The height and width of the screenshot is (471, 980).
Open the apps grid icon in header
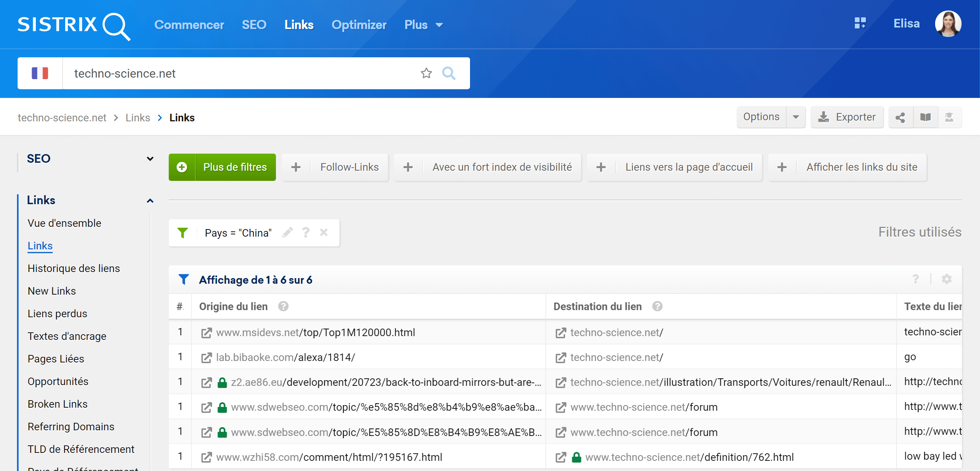point(860,23)
